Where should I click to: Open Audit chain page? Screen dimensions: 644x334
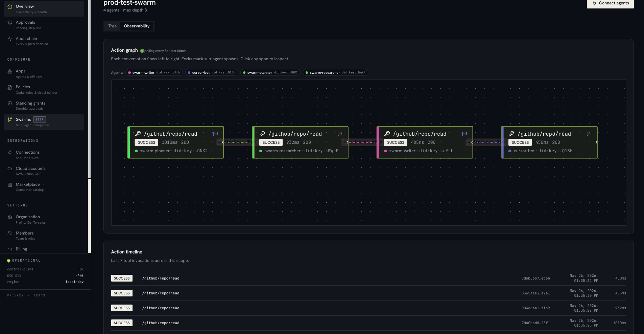click(44, 41)
